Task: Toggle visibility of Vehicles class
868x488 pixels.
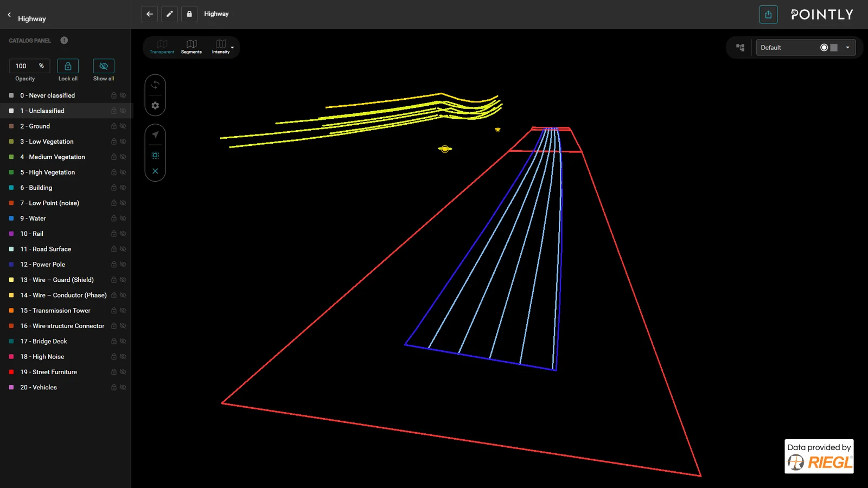Action: [x=123, y=388]
